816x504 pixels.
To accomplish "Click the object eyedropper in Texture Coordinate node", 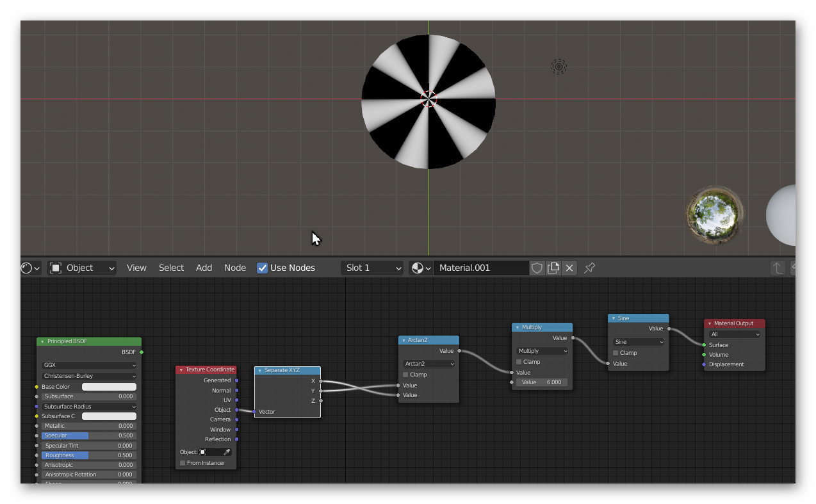I will pos(226,452).
